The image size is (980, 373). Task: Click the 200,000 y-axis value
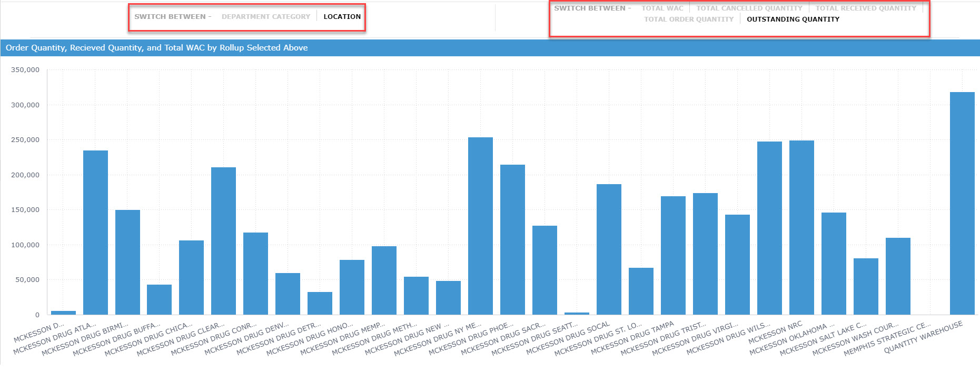[x=25, y=175]
